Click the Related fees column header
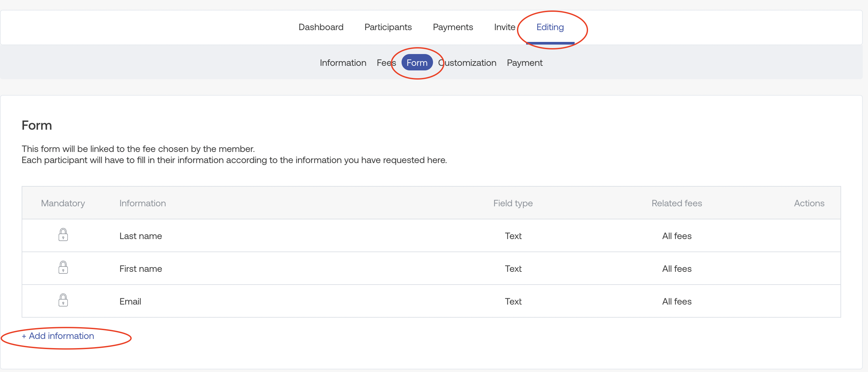 coord(676,203)
